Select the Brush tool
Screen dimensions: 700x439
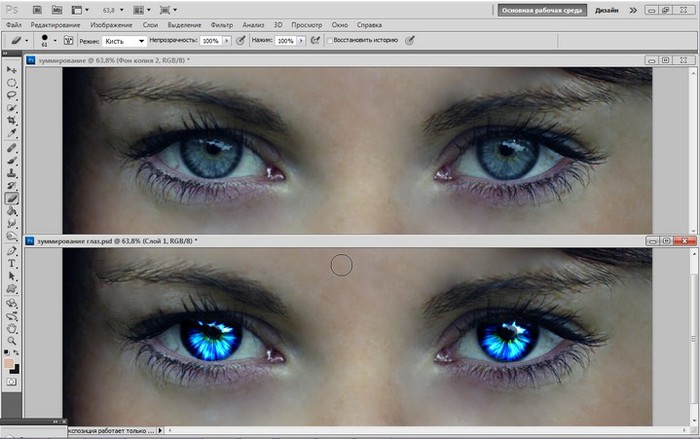tap(12, 160)
